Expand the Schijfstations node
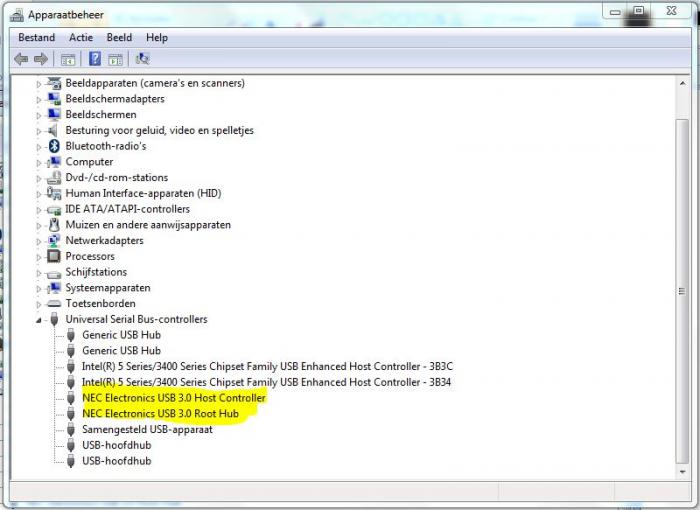 [39, 272]
